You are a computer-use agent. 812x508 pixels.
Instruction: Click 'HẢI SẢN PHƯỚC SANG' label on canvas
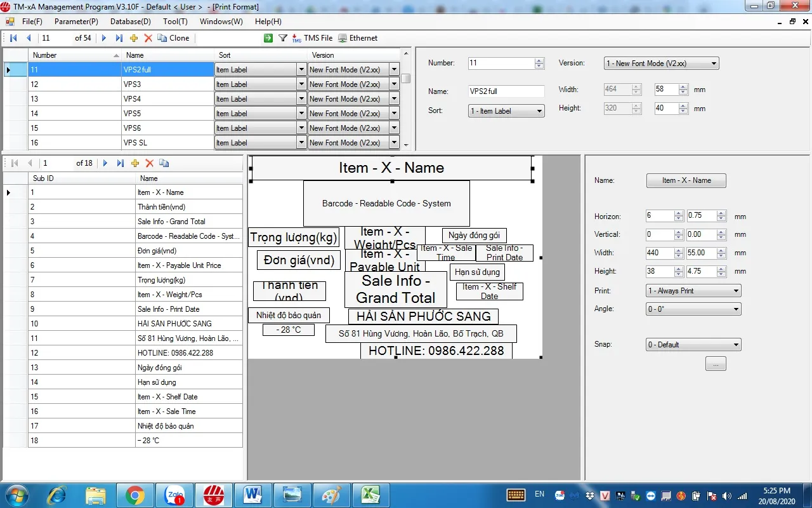click(423, 316)
